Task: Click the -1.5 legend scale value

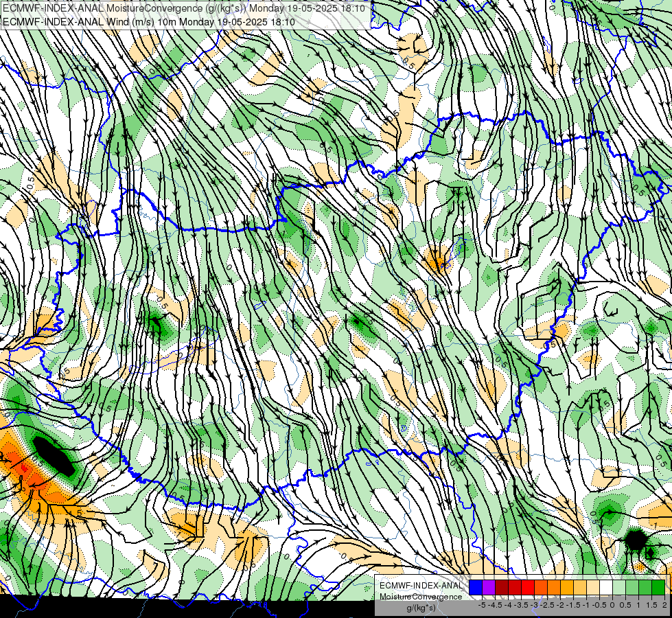Action: pyautogui.click(x=573, y=605)
